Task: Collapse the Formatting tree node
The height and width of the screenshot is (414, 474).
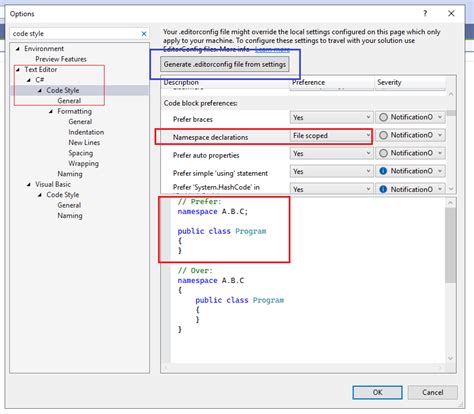Action: 51,111
